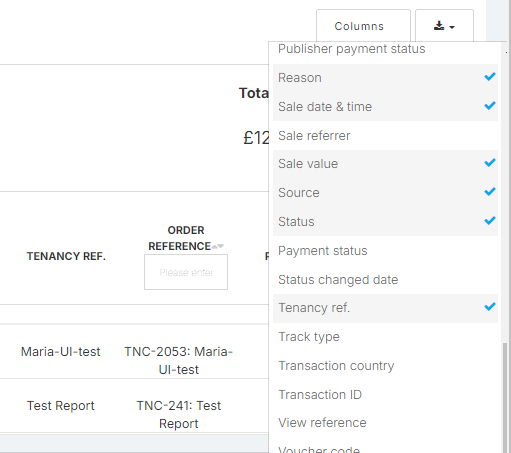The image size is (511, 453).
Task: Choose Transaction country option
Action: [x=385, y=366]
